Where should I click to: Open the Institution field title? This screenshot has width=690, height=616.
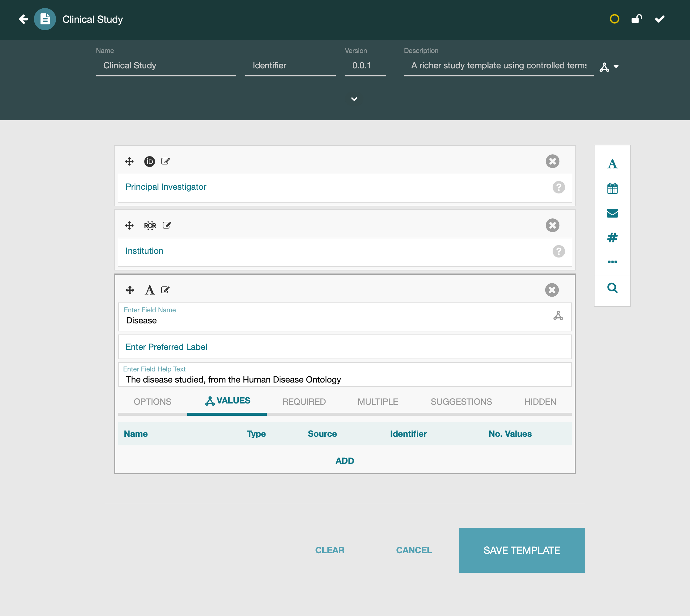point(144,251)
